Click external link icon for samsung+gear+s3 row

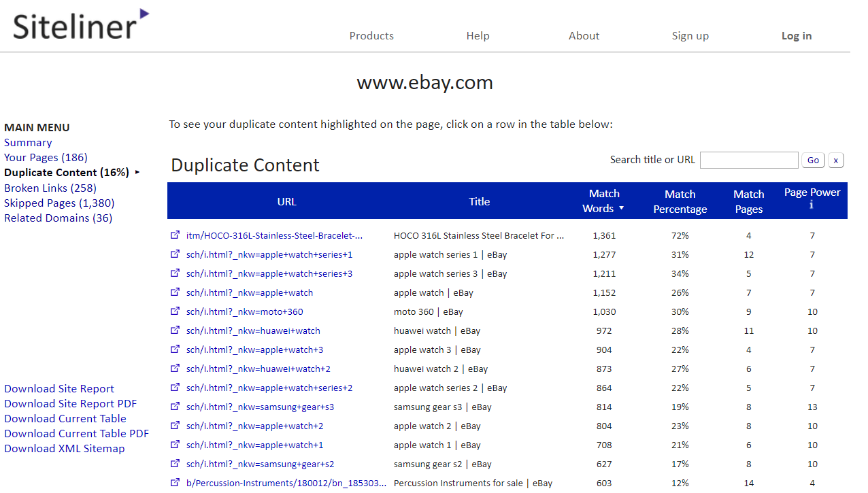tap(175, 407)
